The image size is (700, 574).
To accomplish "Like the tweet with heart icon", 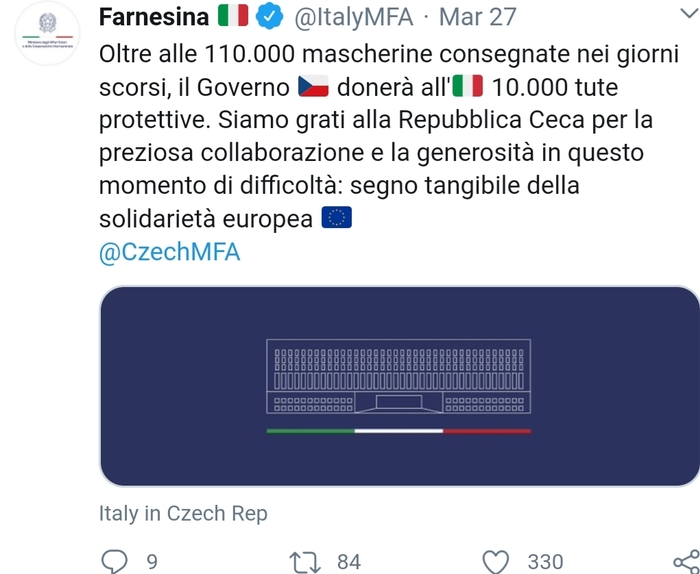I will 496,560.
